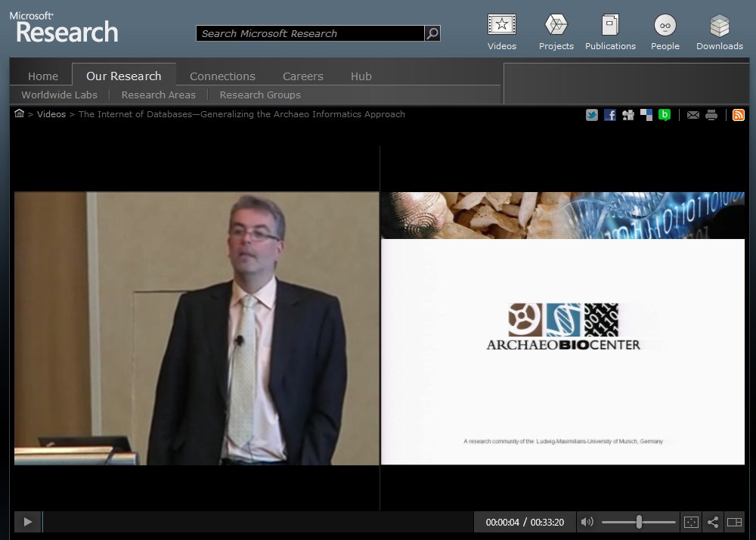Go to Worldwide Labs
The width and height of the screenshot is (756, 540).
[59, 95]
